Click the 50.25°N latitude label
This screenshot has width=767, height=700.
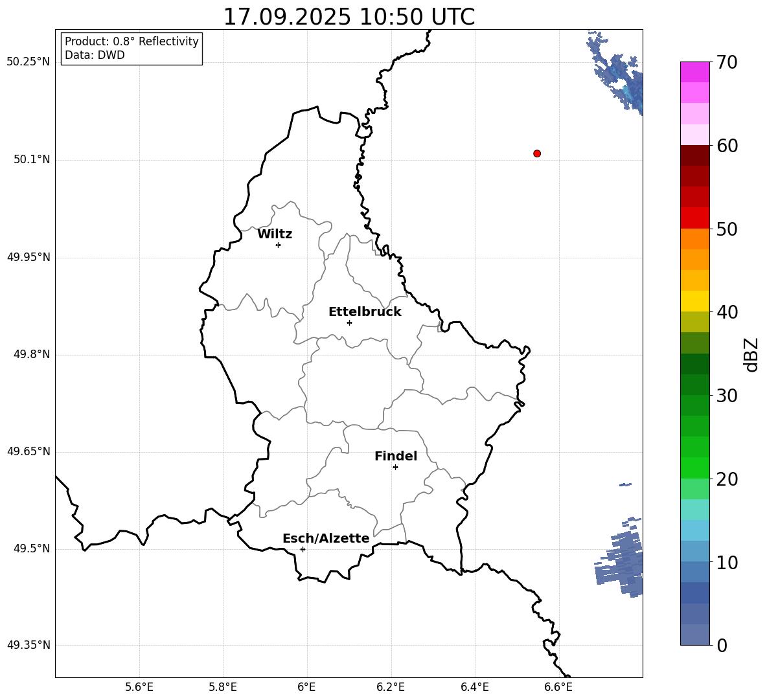pos(29,62)
